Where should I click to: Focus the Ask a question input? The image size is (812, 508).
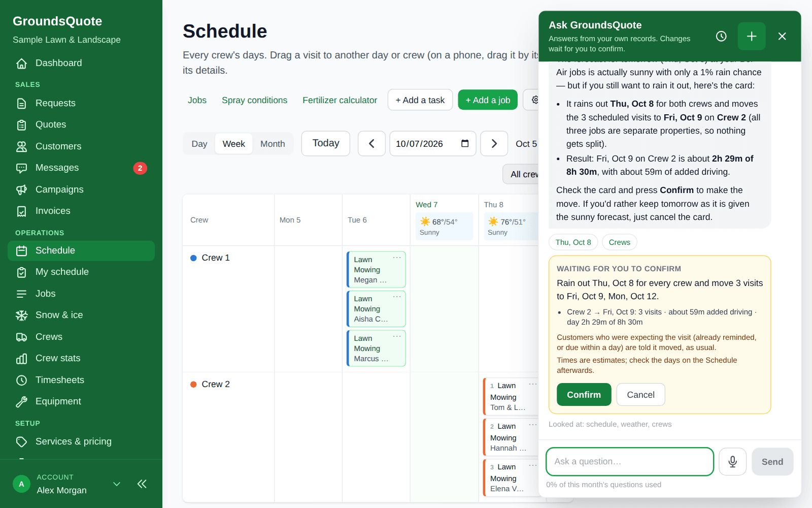pyautogui.click(x=630, y=462)
